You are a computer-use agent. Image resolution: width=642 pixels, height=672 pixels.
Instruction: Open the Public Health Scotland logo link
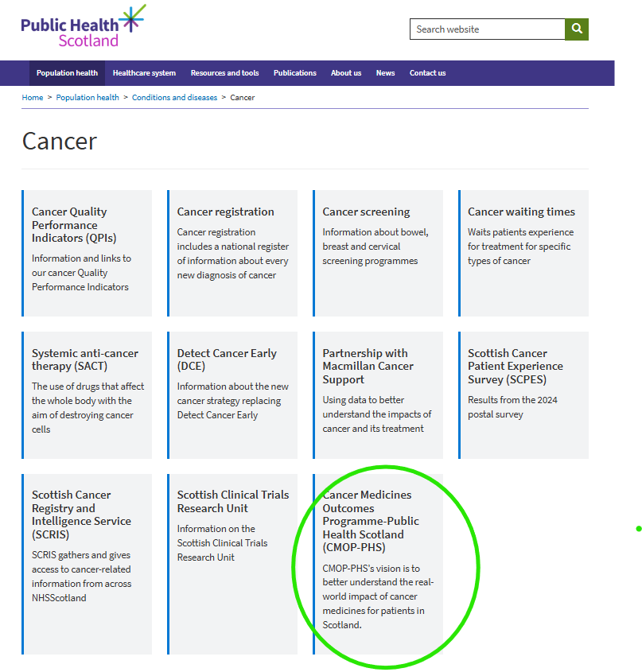pyautogui.click(x=84, y=25)
